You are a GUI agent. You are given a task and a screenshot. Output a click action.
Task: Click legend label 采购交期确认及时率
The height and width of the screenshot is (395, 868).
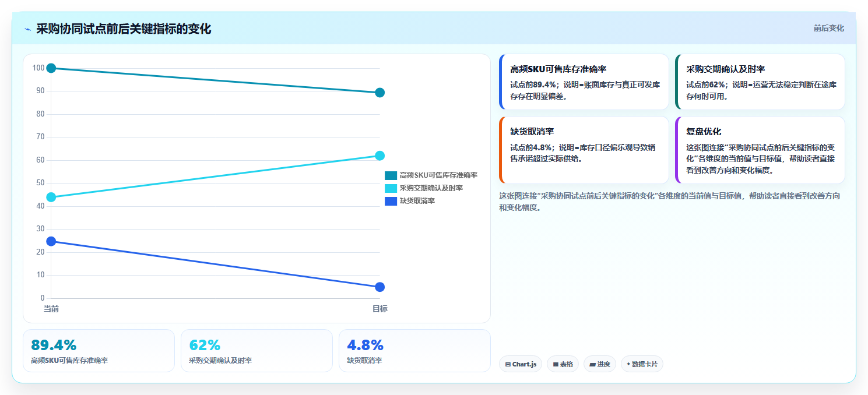click(x=431, y=188)
